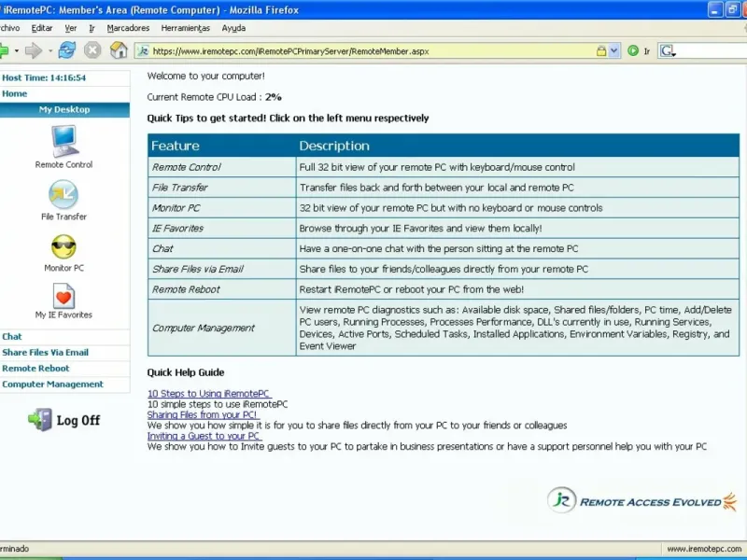Reload the page with the refresh icon
This screenshot has width=747, height=560.
(66, 50)
